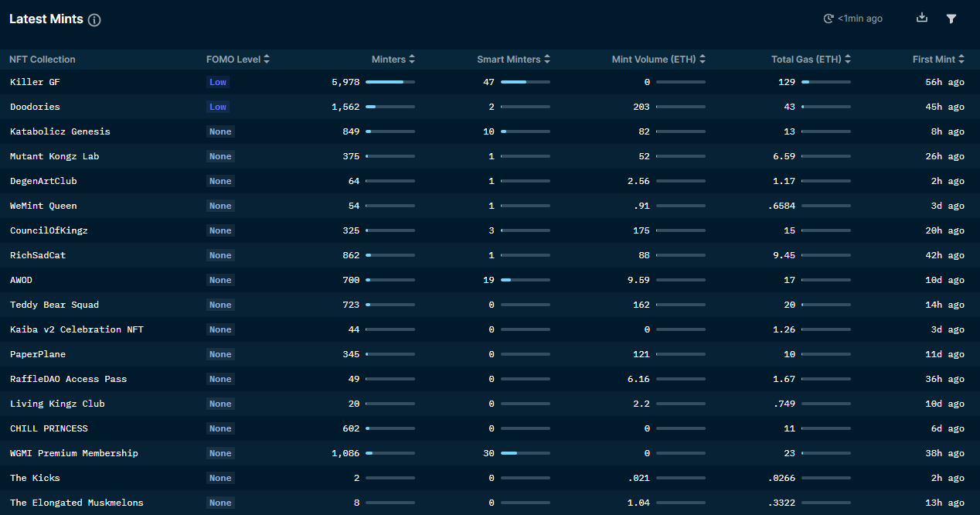Click the 6.16 mint volume value
This screenshot has height=515, width=980.
click(x=638, y=379)
